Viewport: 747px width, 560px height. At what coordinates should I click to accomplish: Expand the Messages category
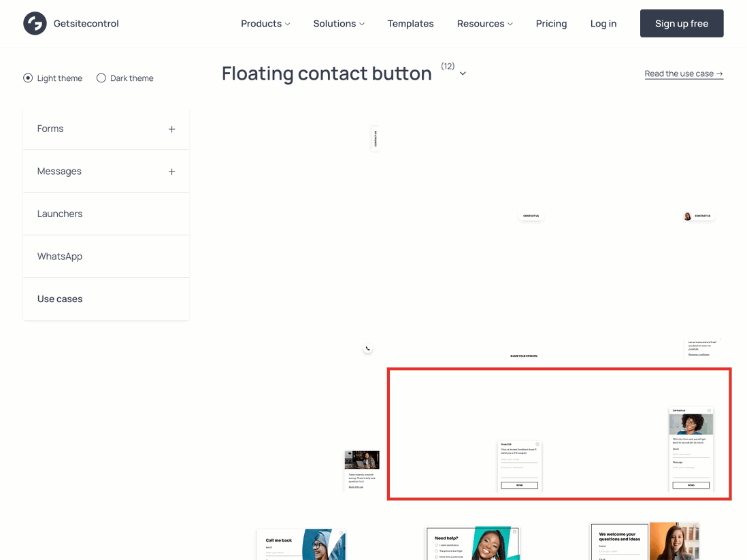click(171, 171)
